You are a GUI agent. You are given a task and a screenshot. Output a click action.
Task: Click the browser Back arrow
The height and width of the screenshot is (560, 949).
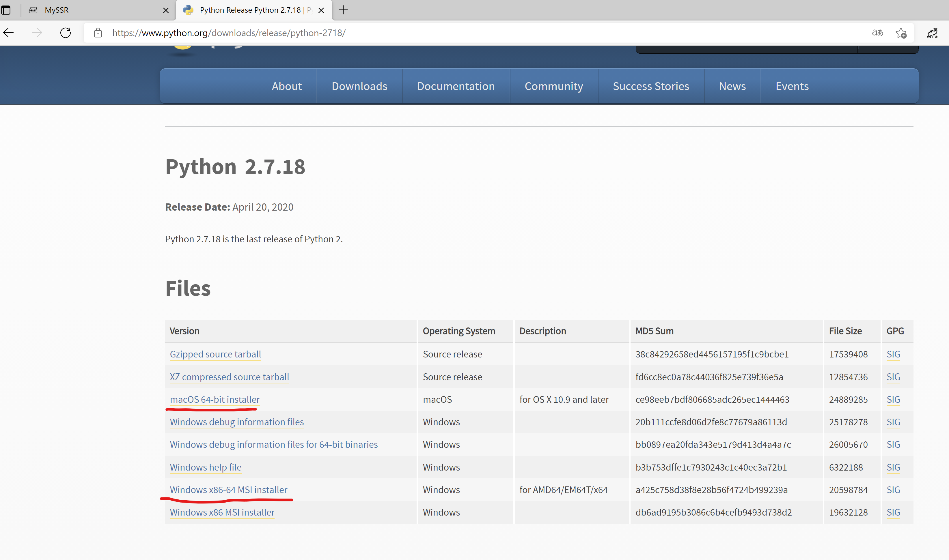click(x=9, y=33)
